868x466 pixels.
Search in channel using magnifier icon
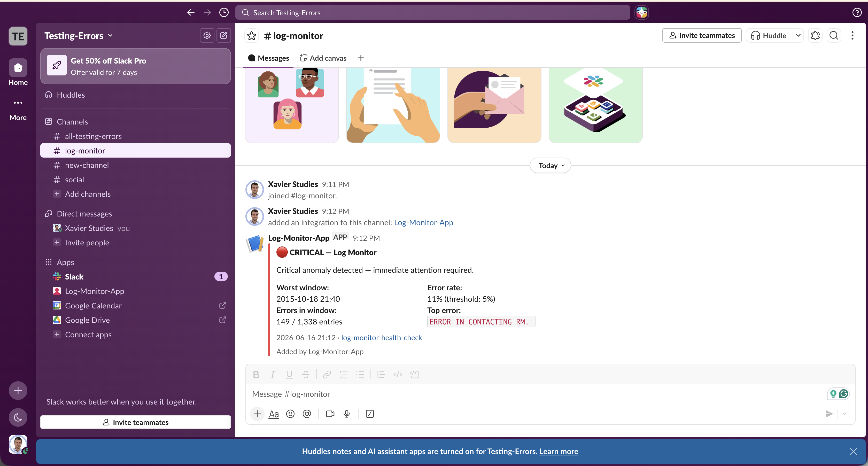point(834,35)
